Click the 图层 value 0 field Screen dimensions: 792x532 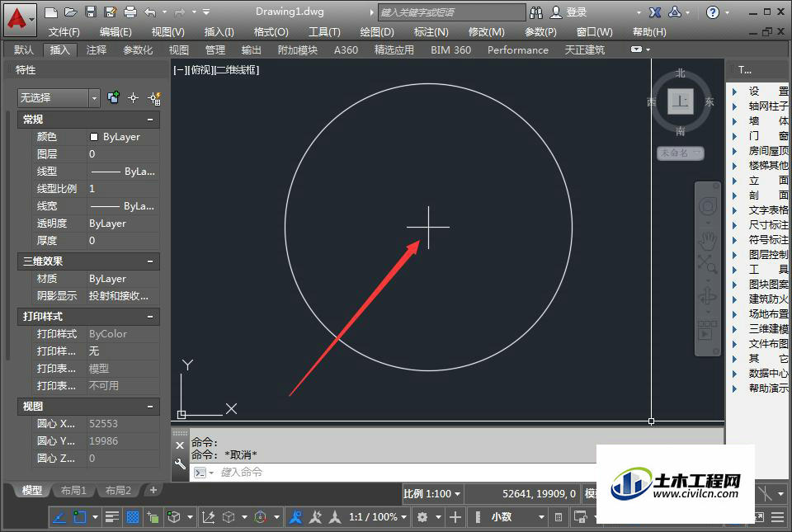coord(123,154)
